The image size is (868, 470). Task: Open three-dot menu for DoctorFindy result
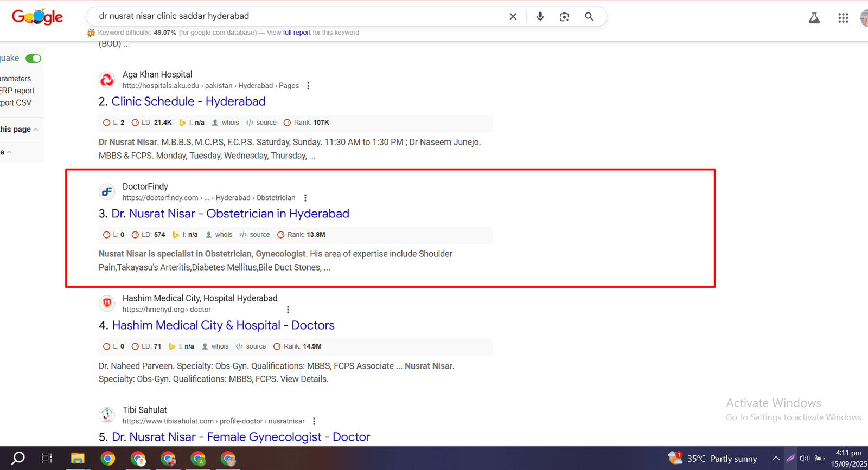[x=305, y=198]
